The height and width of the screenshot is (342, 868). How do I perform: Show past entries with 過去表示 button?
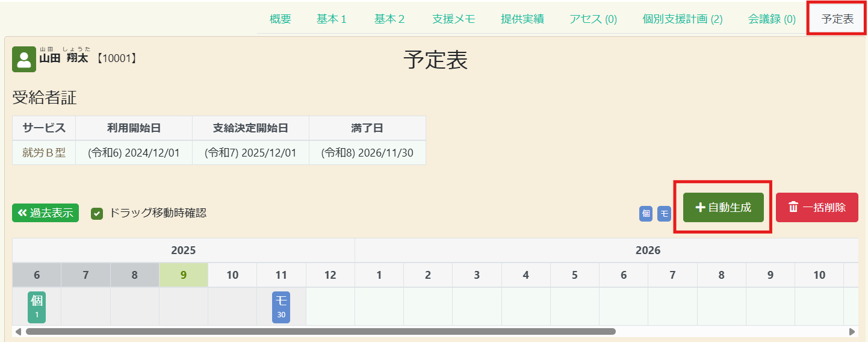pyautogui.click(x=45, y=213)
